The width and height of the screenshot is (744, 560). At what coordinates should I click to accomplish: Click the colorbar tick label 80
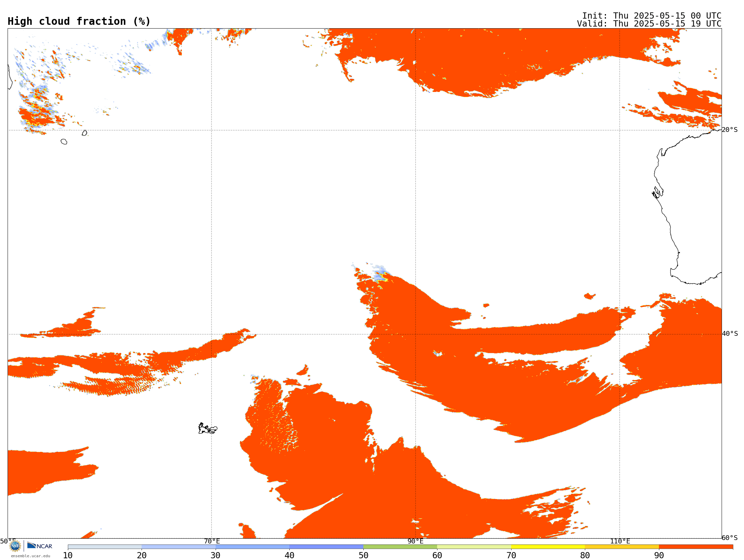(x=585, y=555)
